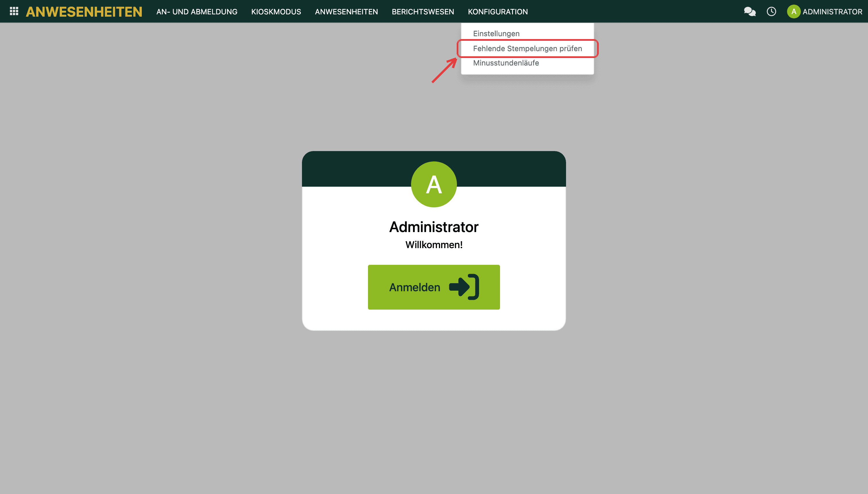
Task: Choose Fehlende Stempelungen prüfen menu entry
Action: pyautogui.click(x=527, y=49)
